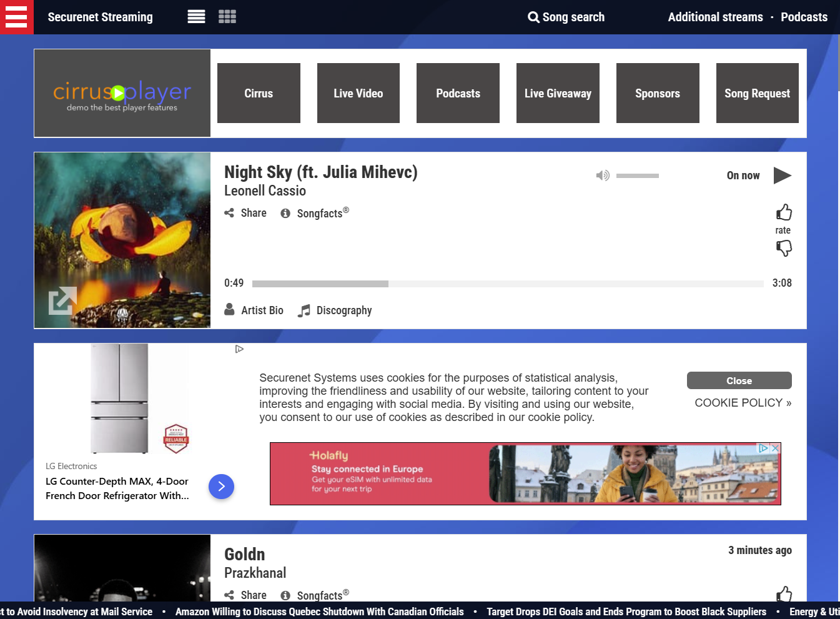Adjust the volume slider
840x619 pixels.
(637, 176)
